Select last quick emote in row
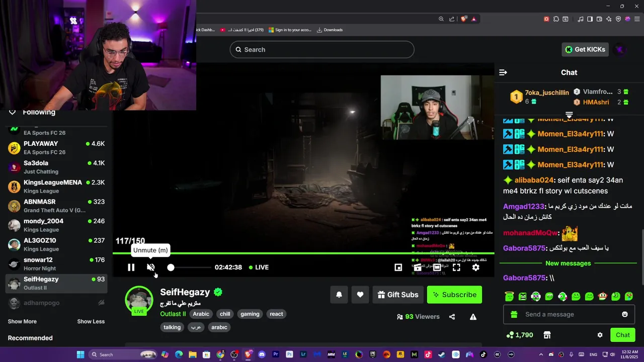The height and width of the screenshot is (362, 644). [629, 297]
